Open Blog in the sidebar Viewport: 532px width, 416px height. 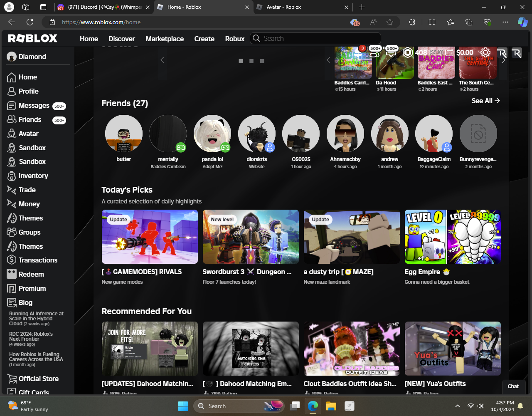(x=20, y=302)
